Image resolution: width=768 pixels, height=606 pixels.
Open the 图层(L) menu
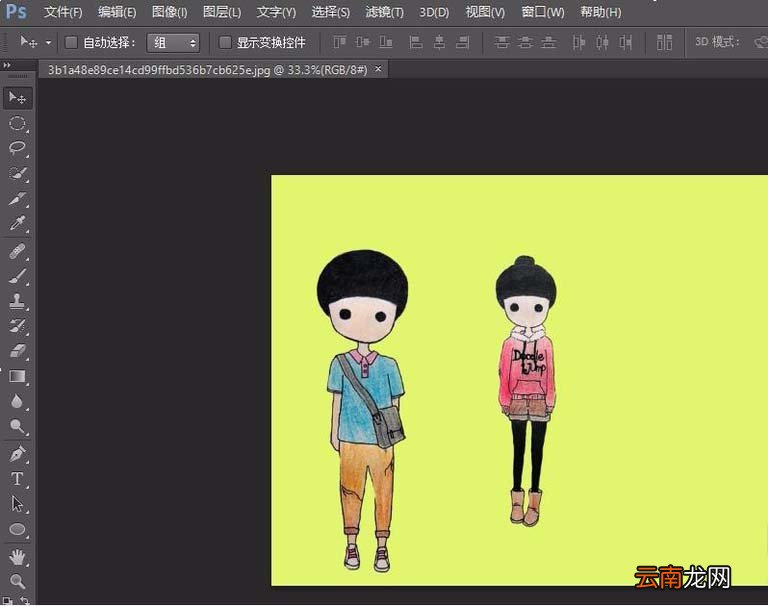222,12
